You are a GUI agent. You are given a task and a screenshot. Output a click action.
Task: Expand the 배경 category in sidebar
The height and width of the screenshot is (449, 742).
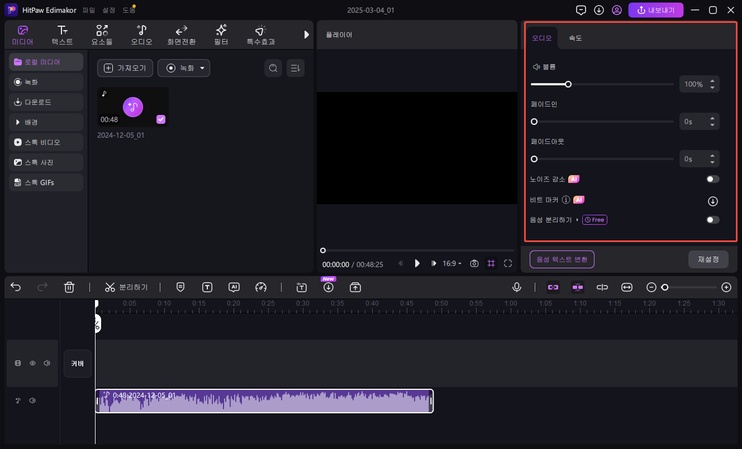(x=46, y=122)
